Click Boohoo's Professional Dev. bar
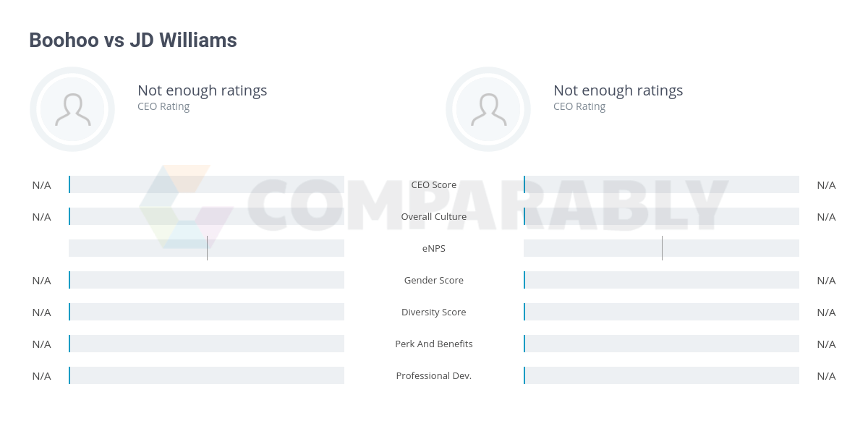The height and width of the screenshot is (434, 868). coord(207,375)
